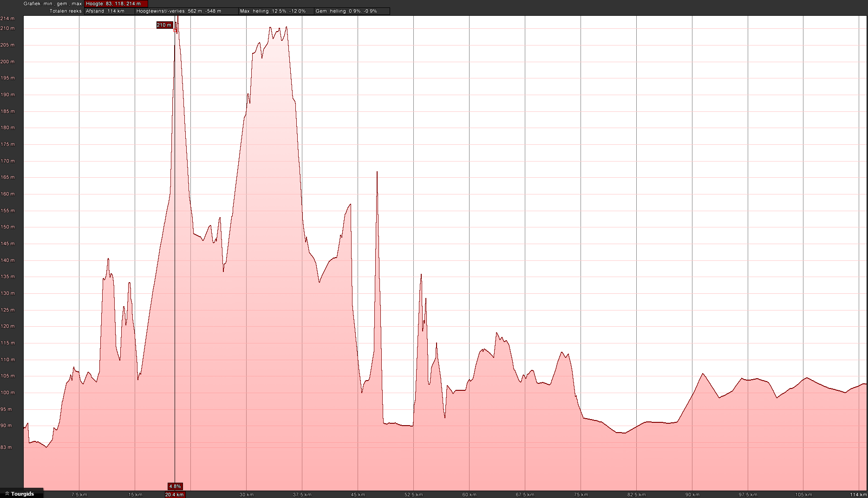Click the Grafiek min., gem., max. label
The height and width of the screenshot is (498, 868).
tap(53, 4)
